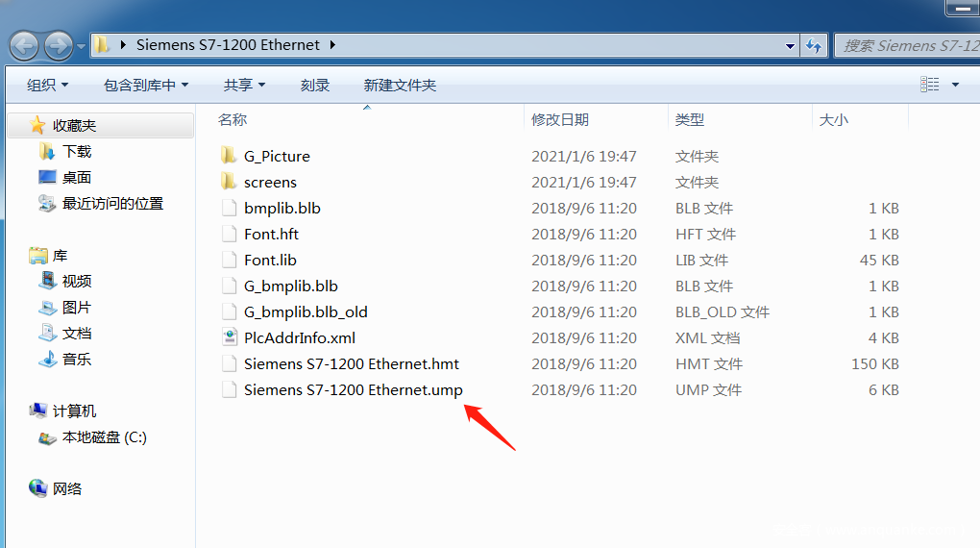Click UMP 文件 type cell
Viewport: 980px width, 548px height.
coord(708,389)
